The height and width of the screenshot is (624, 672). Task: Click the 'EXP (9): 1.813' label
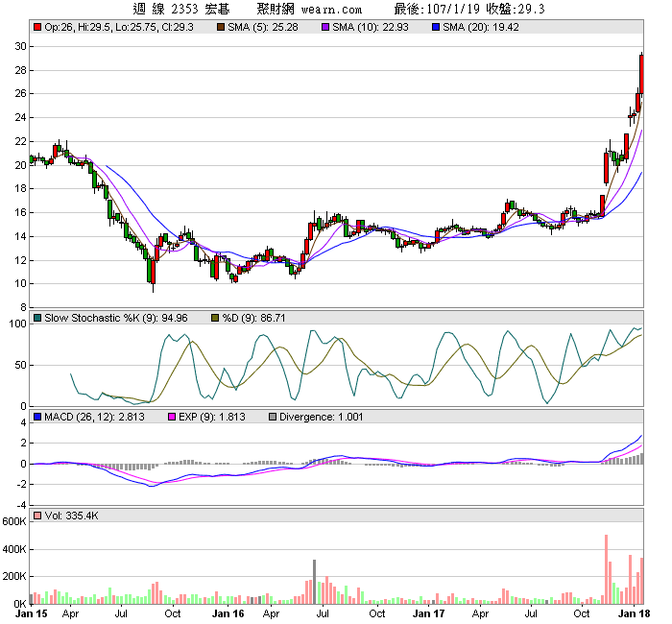click(x=212, y=417)
